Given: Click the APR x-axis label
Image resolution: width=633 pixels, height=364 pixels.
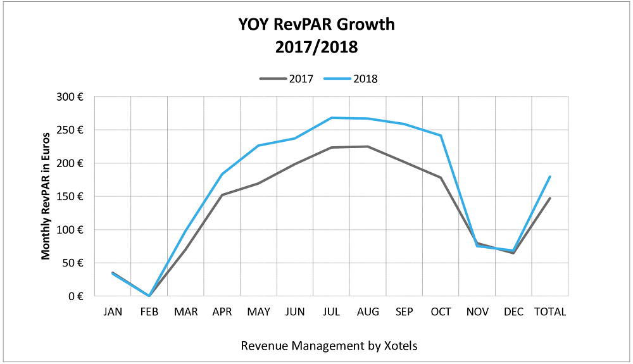Looking at the screenshot, I should [x=222, y=312].
